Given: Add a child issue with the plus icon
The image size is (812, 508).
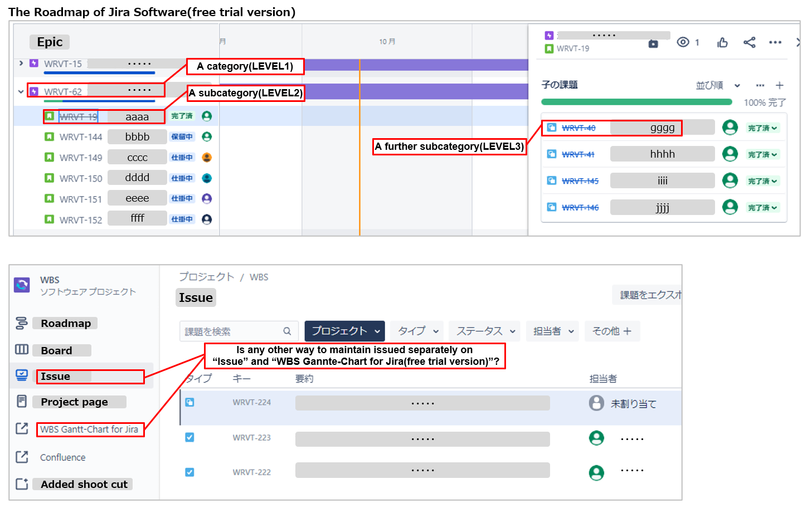Looking at the screenshot, I should 780,85.
